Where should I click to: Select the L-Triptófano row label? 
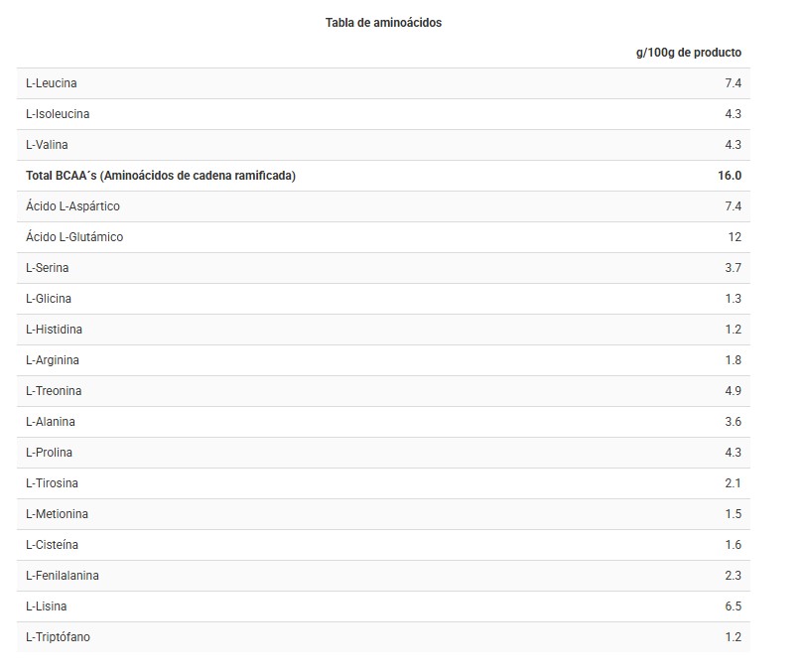coord(58,637)
